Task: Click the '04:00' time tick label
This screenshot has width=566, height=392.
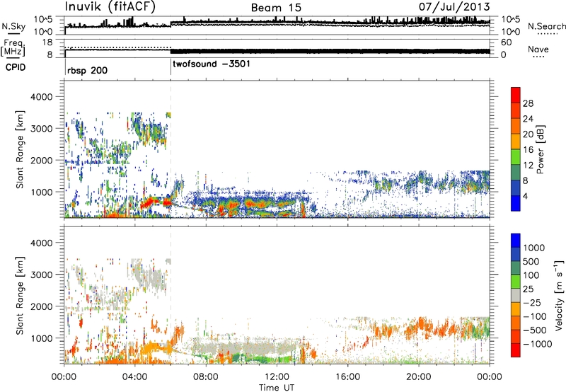Action: [134, 377]
